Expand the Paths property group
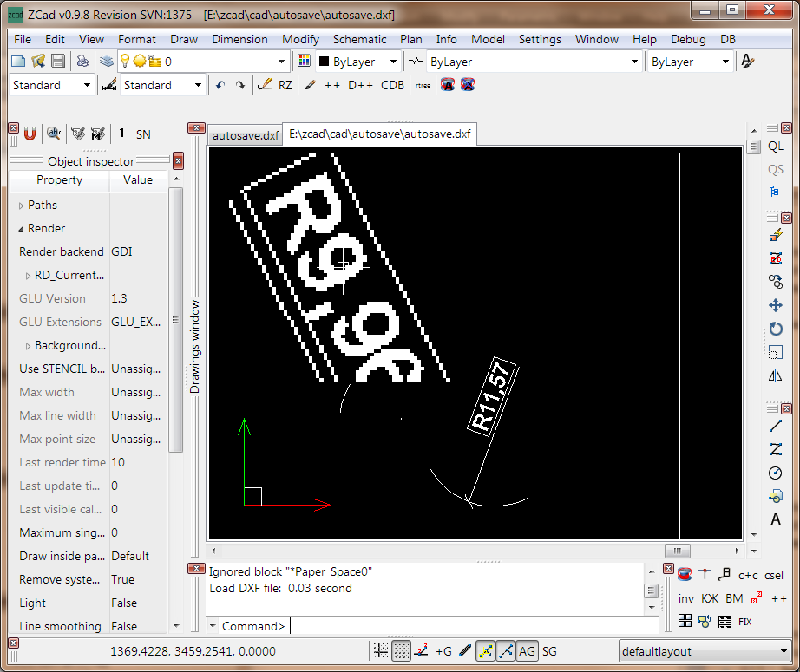The width and height of the screenshot is (800, 672). [22, 206]
